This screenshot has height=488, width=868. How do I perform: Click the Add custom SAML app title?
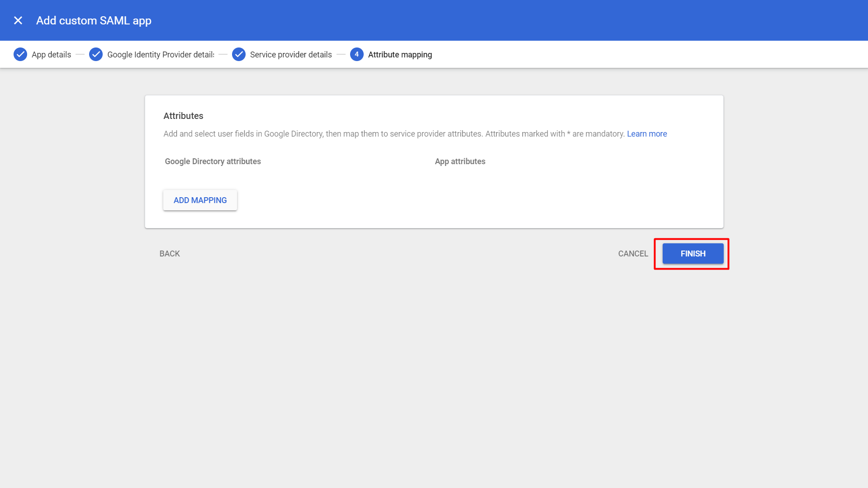coord(94,20)
